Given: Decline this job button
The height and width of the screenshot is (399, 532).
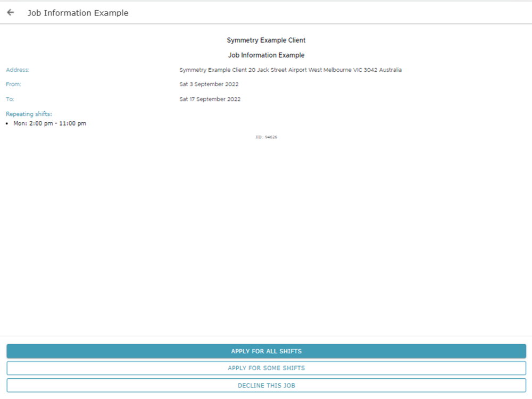Looking at the screenshot, I should click(x=267, y=385).
